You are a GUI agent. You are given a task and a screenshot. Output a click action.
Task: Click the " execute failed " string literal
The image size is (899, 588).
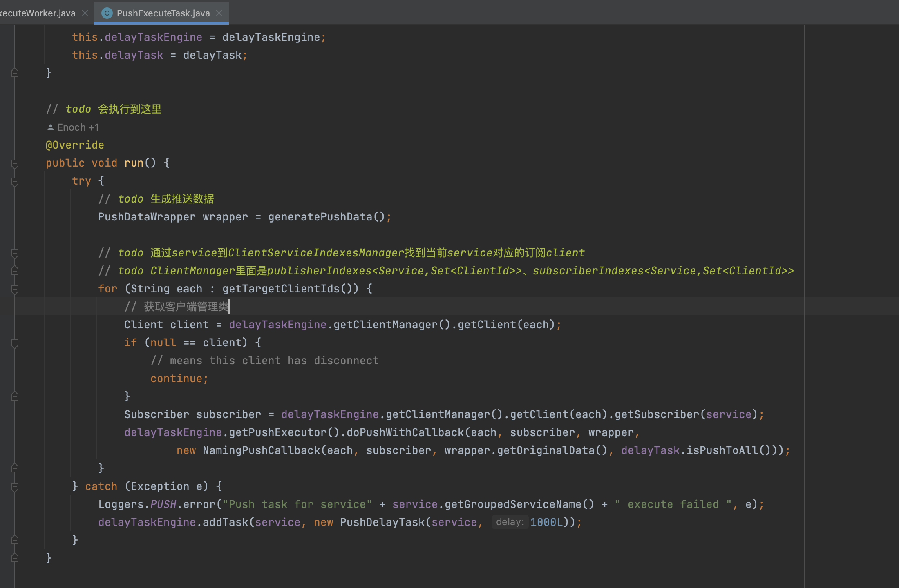(x=673, y=504)
